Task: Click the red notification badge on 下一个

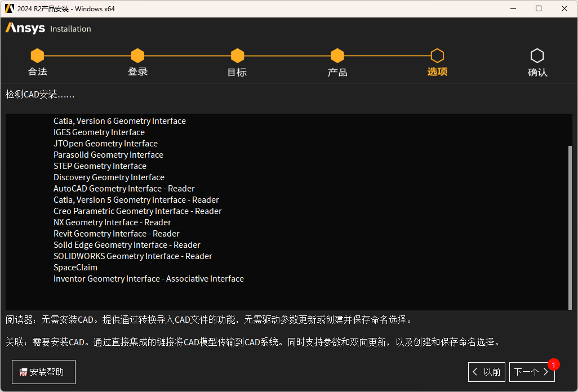Action: [553, 364]
